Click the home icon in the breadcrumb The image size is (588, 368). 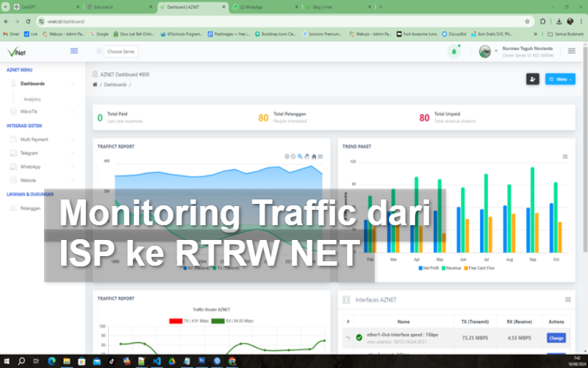[x=95, y=85]
